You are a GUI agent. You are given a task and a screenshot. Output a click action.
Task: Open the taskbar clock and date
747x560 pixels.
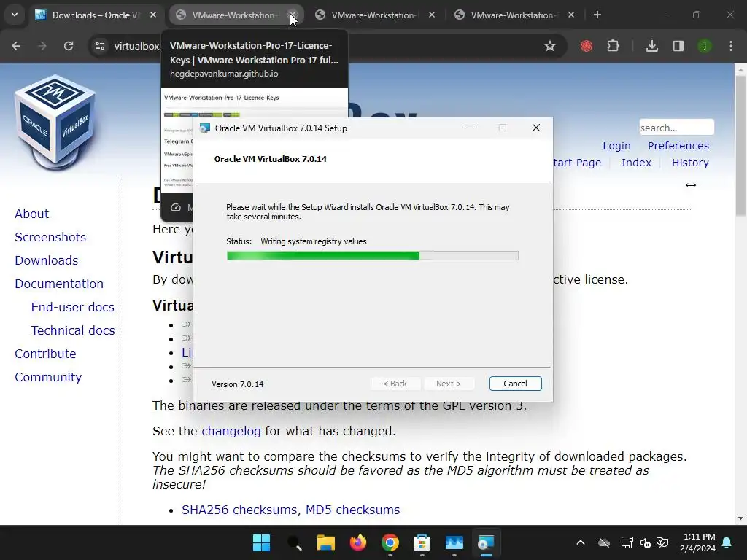coord(697,542)
